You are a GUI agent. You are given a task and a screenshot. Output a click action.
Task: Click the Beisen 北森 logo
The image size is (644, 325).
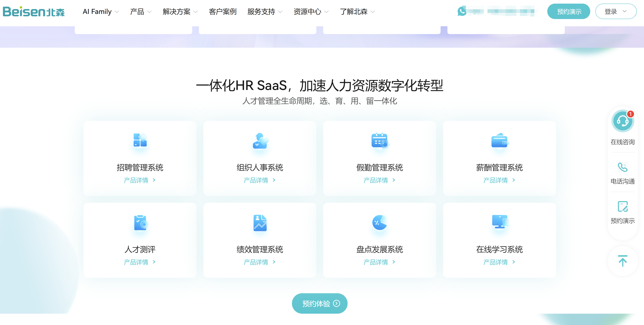(x=34, y=11)
